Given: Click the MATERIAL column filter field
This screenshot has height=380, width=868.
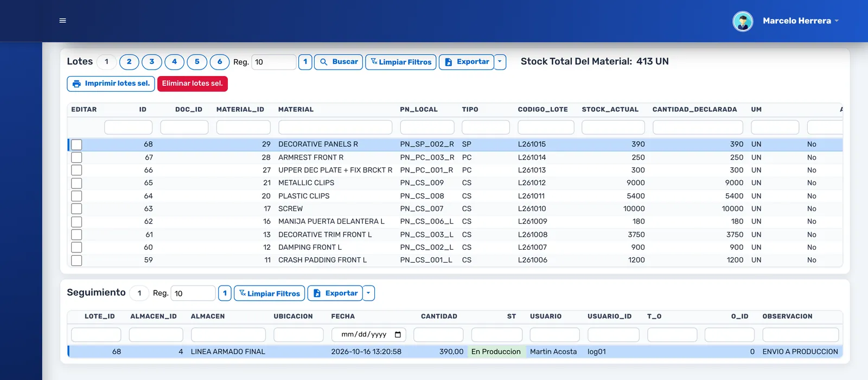Looking at the screenshot, I should (335, 128).
